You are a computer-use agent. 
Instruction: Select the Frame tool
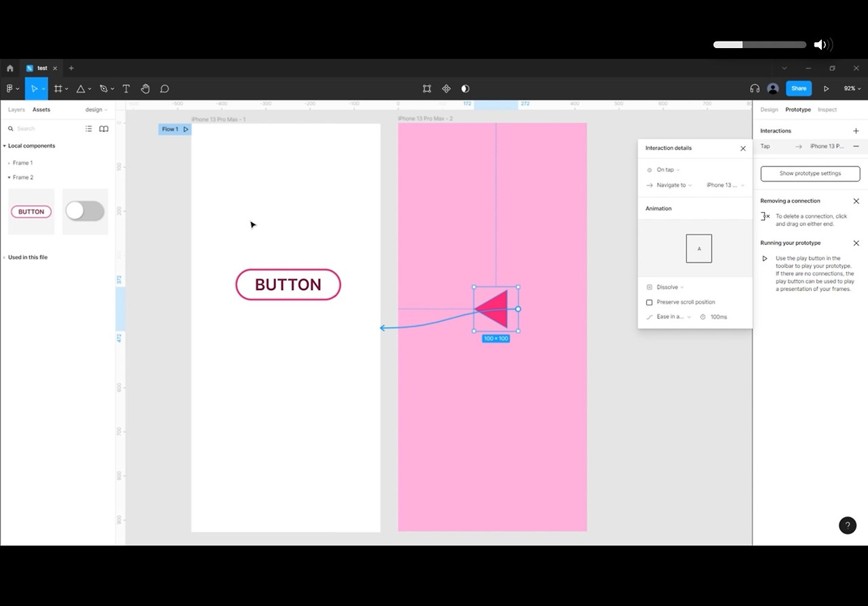58,89
